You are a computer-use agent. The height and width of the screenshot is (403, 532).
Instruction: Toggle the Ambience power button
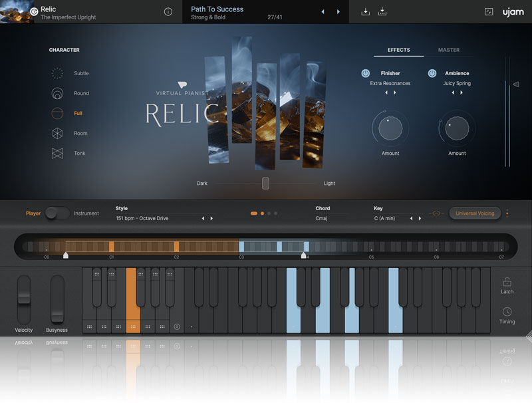pyautogui.click(x=432, y=73)
